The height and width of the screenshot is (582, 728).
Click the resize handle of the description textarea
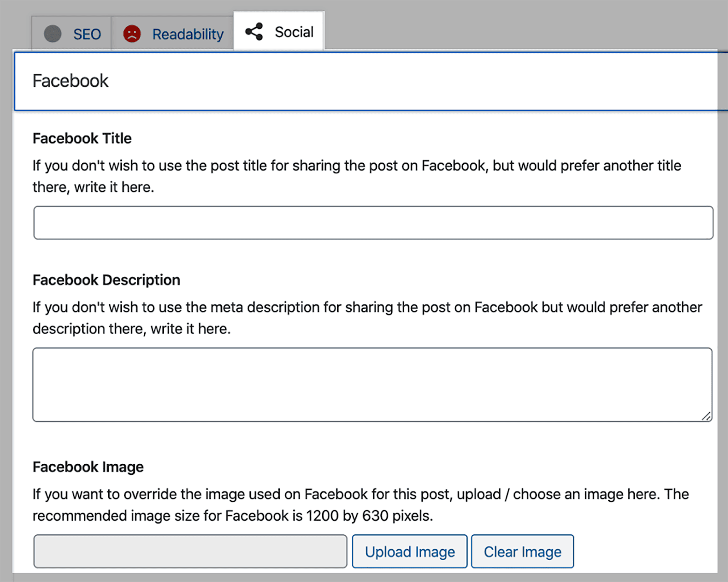706,416
